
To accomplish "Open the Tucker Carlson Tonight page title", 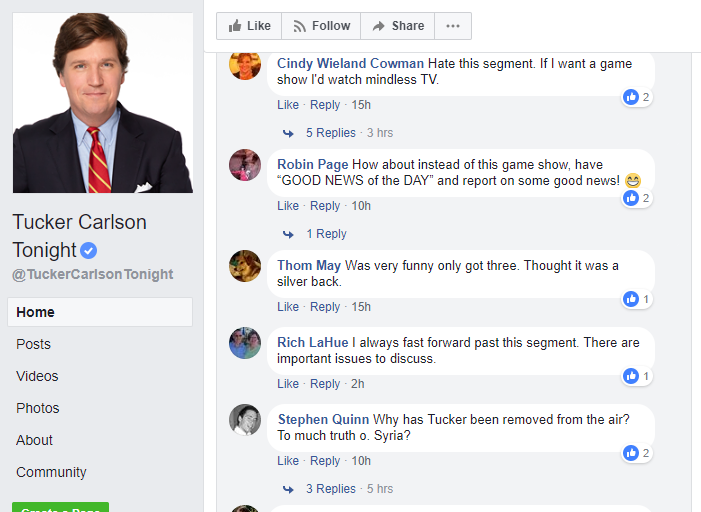I will (80, 236).
